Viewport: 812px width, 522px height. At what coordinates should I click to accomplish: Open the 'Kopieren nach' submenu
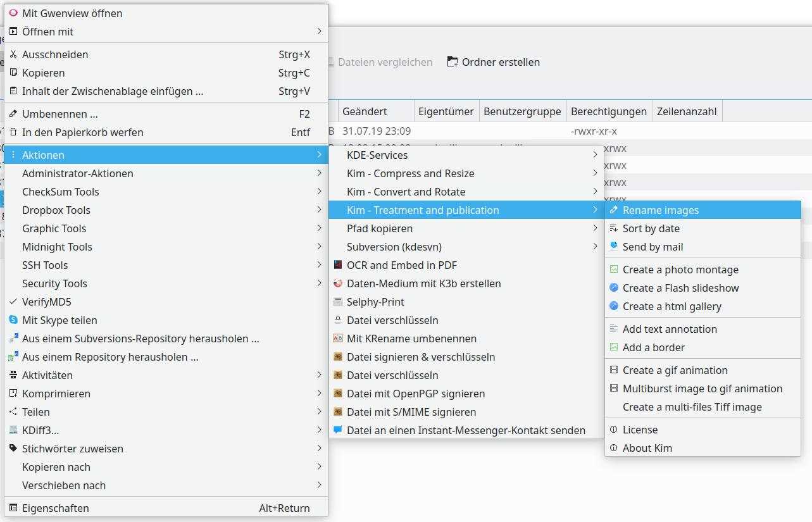tap(166, 467)
